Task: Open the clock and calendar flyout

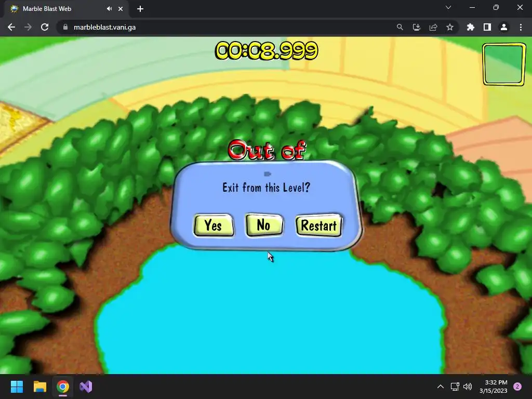Action: [x=494, y=387]
